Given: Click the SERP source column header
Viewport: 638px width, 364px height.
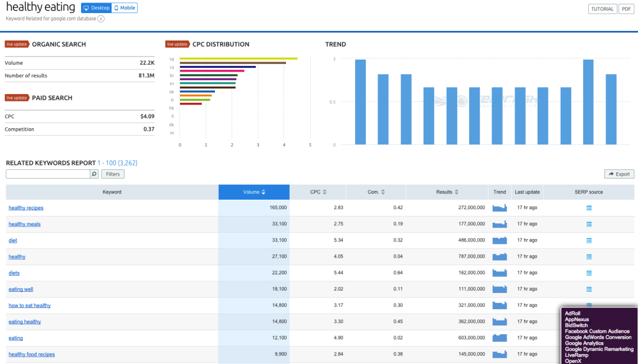Looking at the screenshot, I should coord(588,192).
